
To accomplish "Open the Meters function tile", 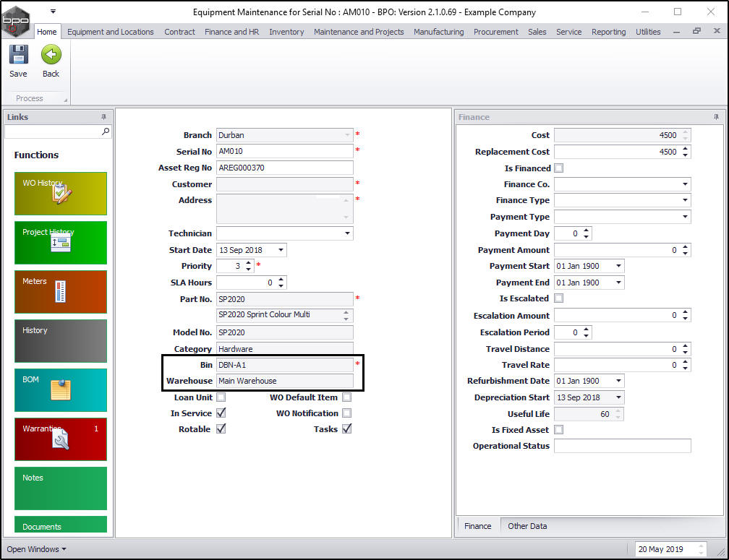I will click(61, 292).
